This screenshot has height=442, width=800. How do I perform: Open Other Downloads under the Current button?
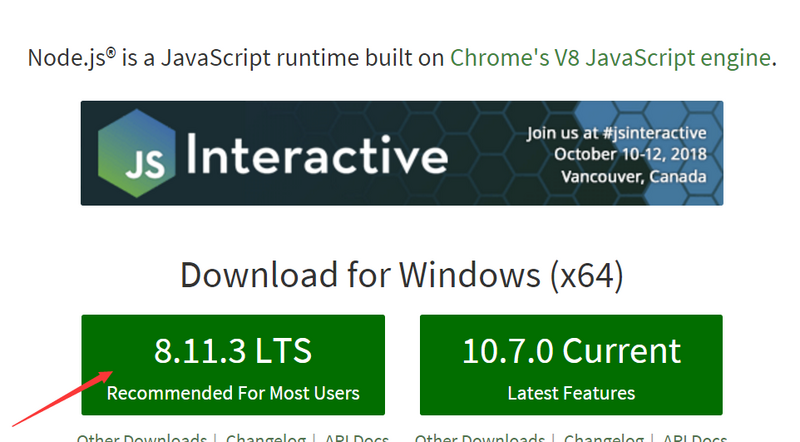coord(480,437)
